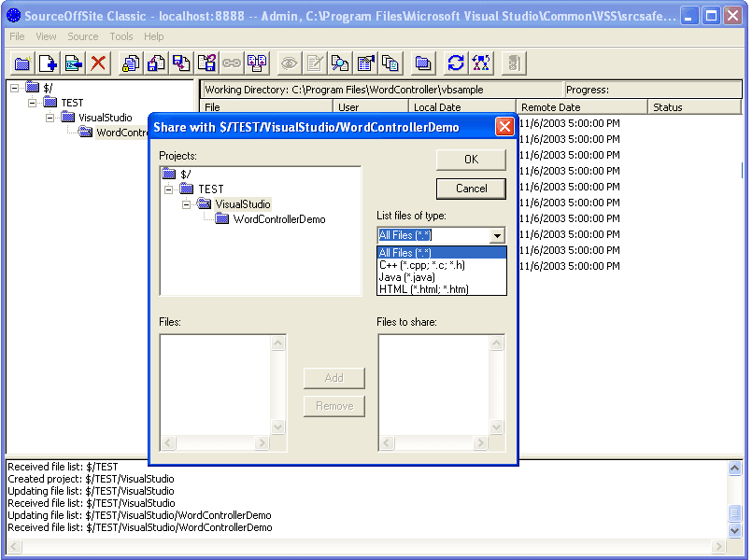The image size is (752, 560).
Task: Click the log pane scroll-up arrow
Action: coord(734,468)
